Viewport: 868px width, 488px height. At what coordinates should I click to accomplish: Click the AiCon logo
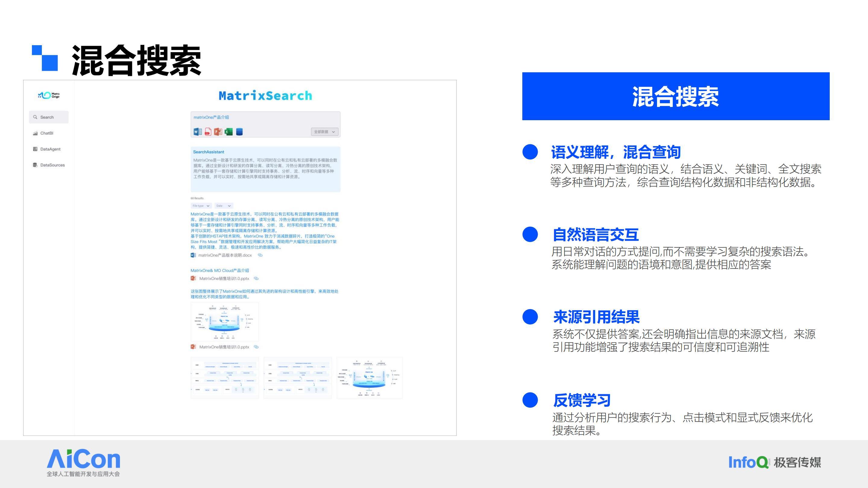coord(83,463)
